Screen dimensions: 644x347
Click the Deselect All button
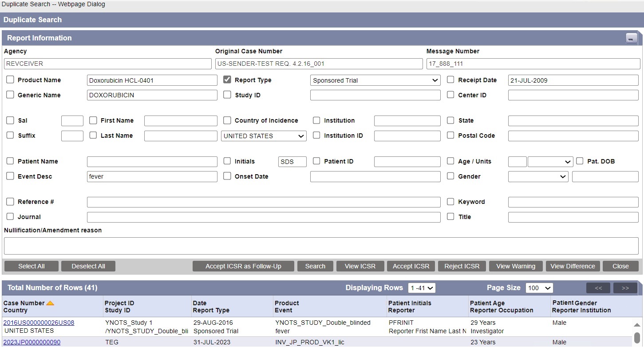click(88, 266)
